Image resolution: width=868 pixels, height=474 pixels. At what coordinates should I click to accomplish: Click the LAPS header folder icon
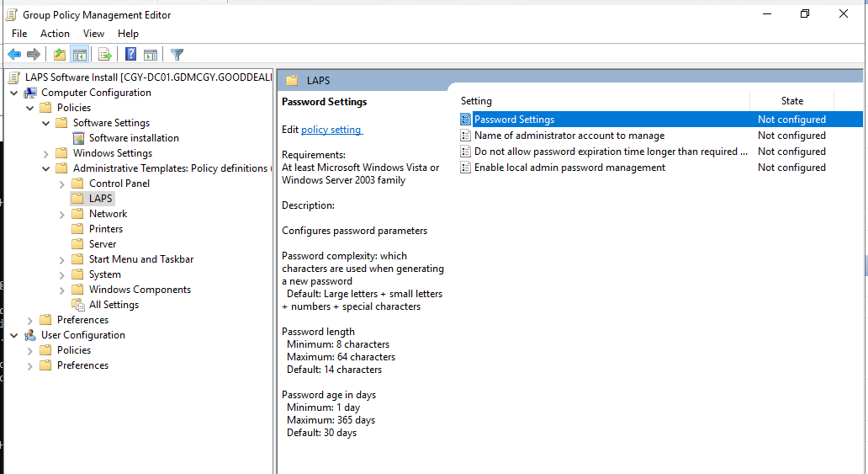pos(292,80)
